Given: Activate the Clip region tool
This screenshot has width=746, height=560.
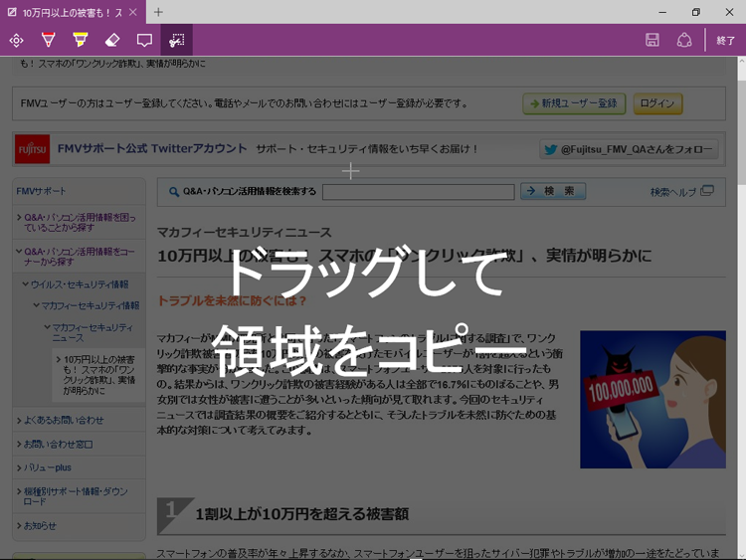Looking at the screenshot, I should point(176,41).
